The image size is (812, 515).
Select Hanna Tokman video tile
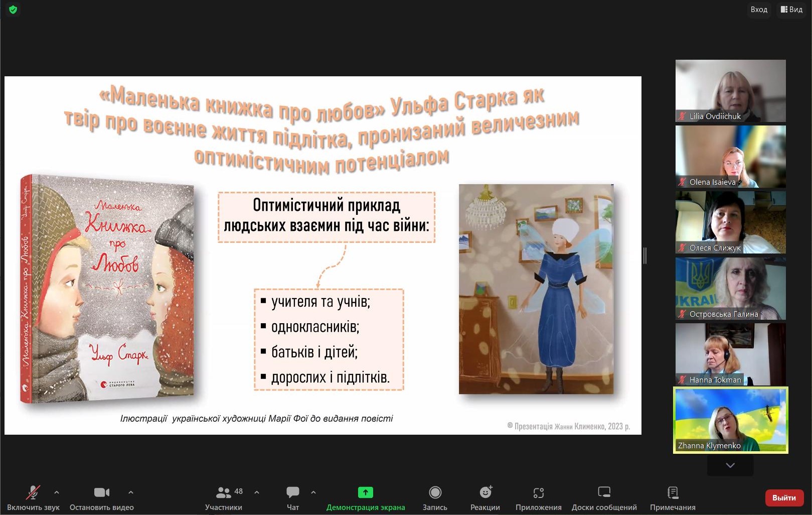tap(730, 354)
